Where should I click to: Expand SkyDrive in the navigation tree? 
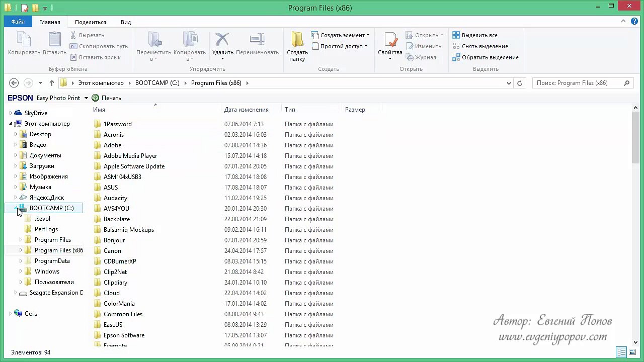pos(11,113)
